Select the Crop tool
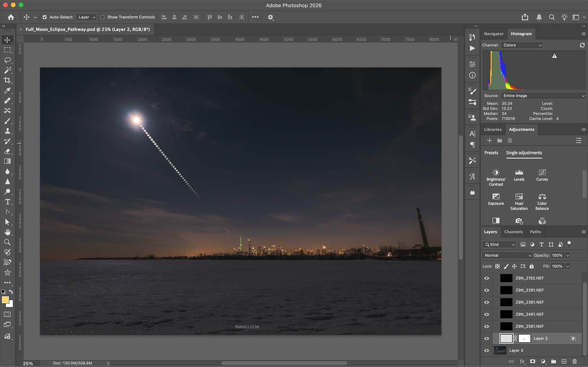The width and height of the screenshot is (588, 367). [x=7, y=80]
